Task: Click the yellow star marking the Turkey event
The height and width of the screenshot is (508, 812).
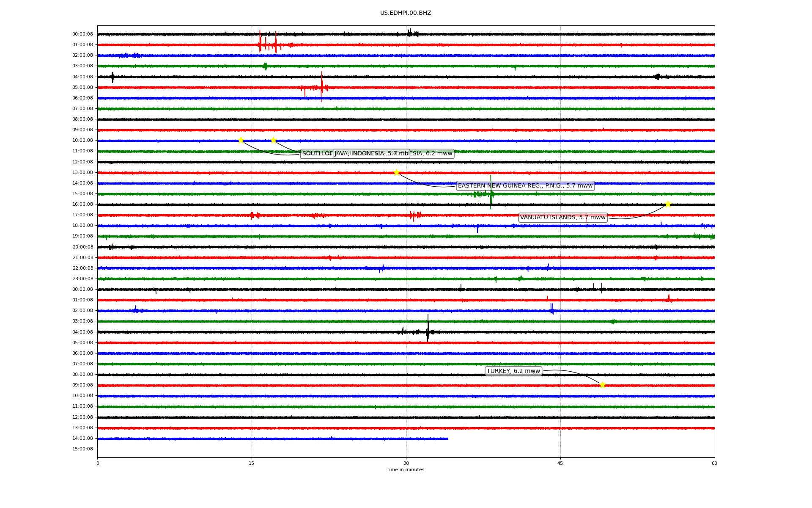Action: pyautogui.click(x=602, y=385)
